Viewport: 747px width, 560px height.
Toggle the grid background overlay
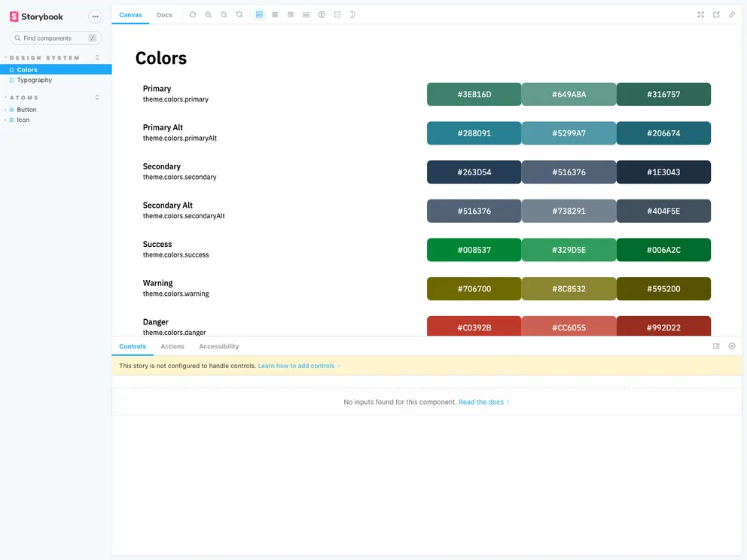(x=275, y=15)
